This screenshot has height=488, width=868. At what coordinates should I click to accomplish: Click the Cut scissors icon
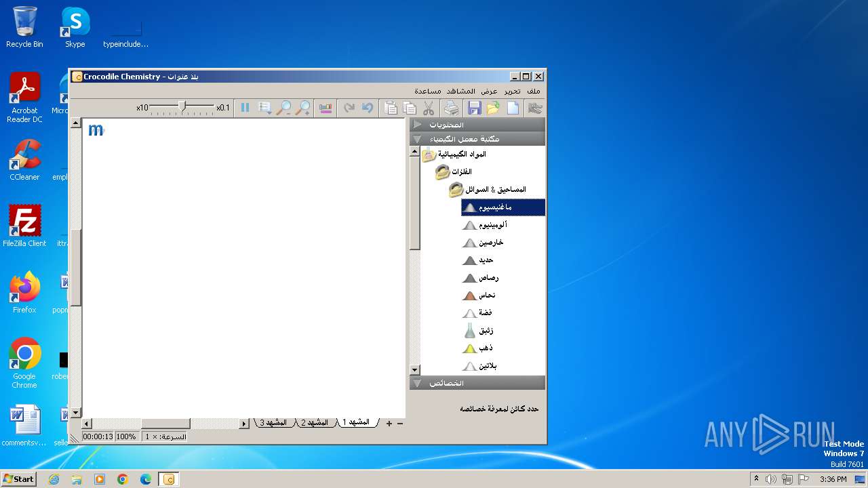(429, 108)
